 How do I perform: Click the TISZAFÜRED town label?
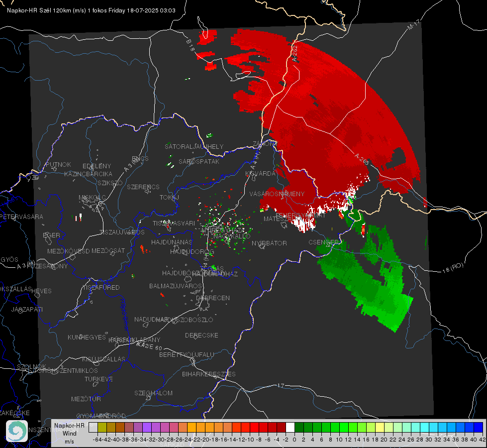[101, 288]
